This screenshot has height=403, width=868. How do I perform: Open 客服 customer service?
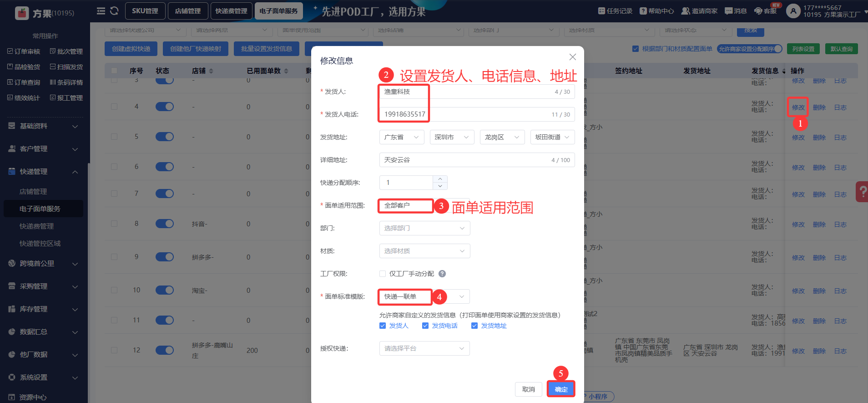(x=766, y=11)
